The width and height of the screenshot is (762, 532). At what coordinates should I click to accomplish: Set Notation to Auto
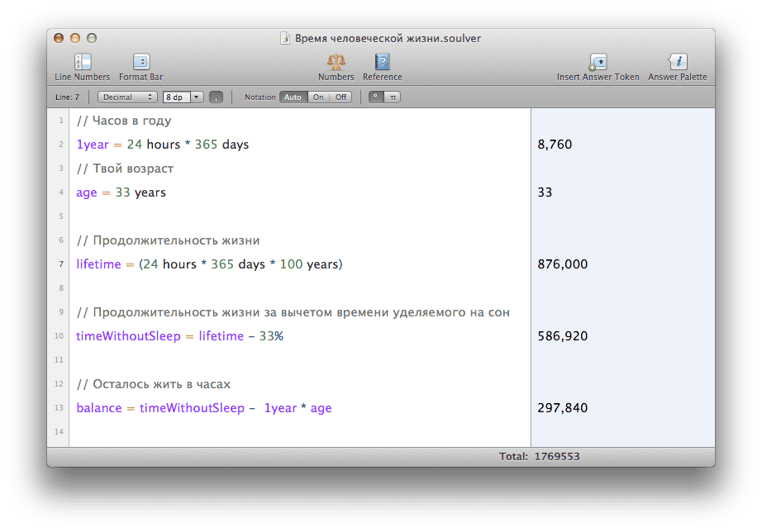pyautogui.click(x=293, y=97)
